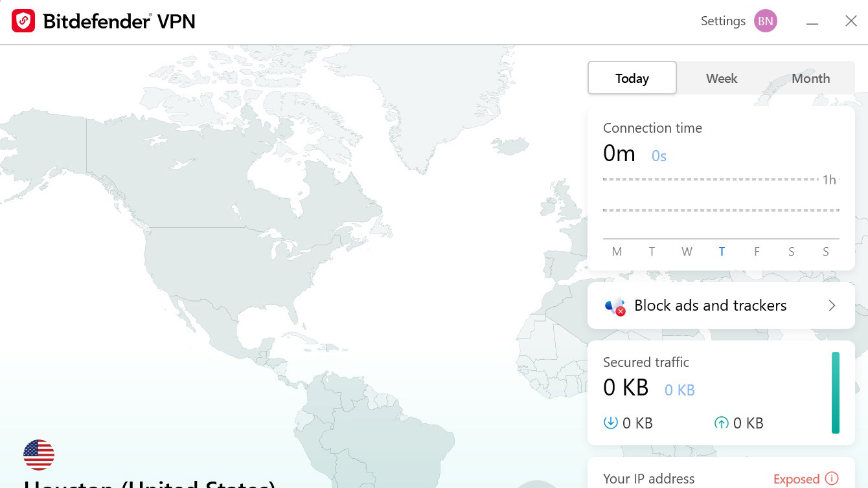Select the Month tab
Viewport: 868px width, 488px height.
[x=810, y=78]
